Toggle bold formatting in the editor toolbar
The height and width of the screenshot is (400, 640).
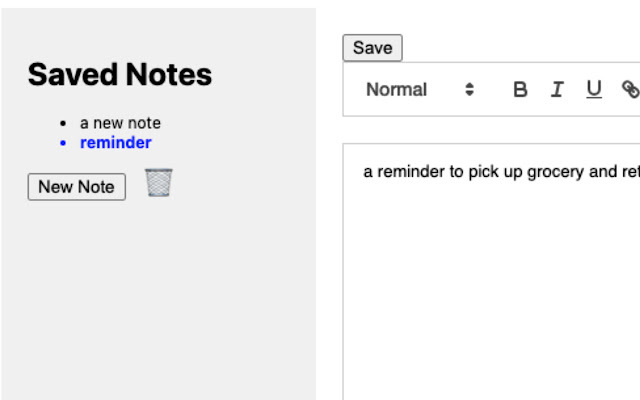coord(520,89)
